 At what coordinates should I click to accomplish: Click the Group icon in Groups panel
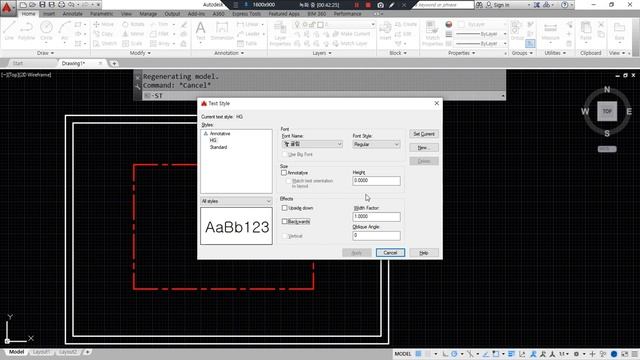point(517,31)
